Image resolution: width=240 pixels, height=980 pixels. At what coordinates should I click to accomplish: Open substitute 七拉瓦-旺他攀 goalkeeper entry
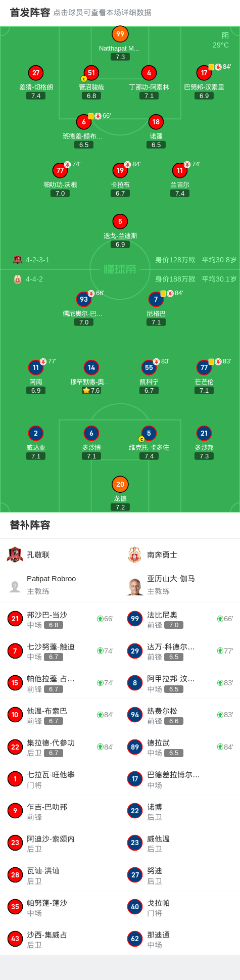click(x=60, y=779)
